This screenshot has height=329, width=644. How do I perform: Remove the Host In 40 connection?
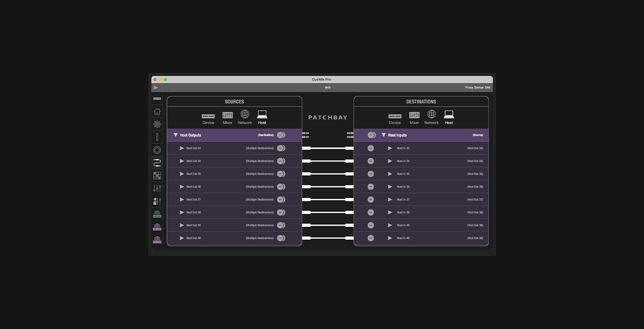(x=371, y=238)
